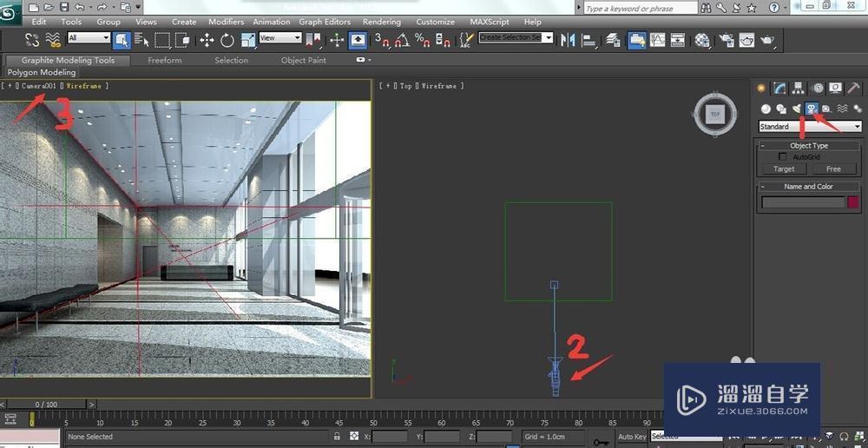Open reference coordinate system View dropdown
Viewport: 868px width, 448px height.
(280, 37)
